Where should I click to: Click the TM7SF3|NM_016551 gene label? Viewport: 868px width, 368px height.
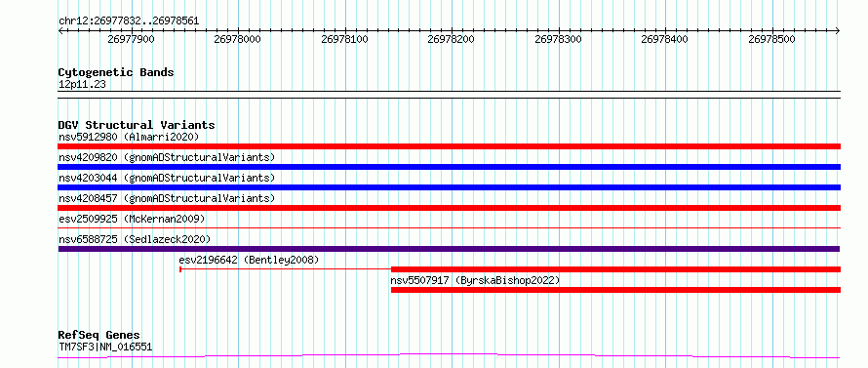pyautogui.click(x=105, y=348)
